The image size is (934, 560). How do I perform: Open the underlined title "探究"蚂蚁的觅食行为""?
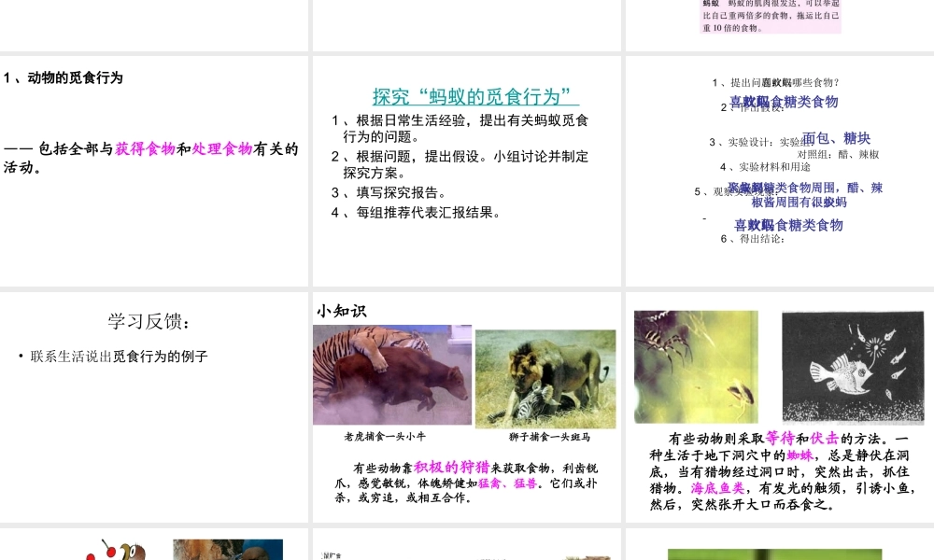tap(475, 96)
